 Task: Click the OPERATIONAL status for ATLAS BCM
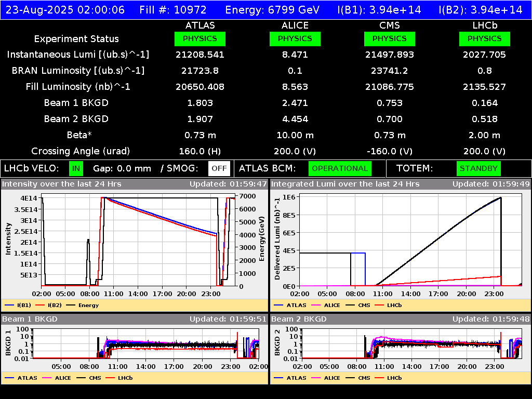pyautogui.click(x=340, y=169)
